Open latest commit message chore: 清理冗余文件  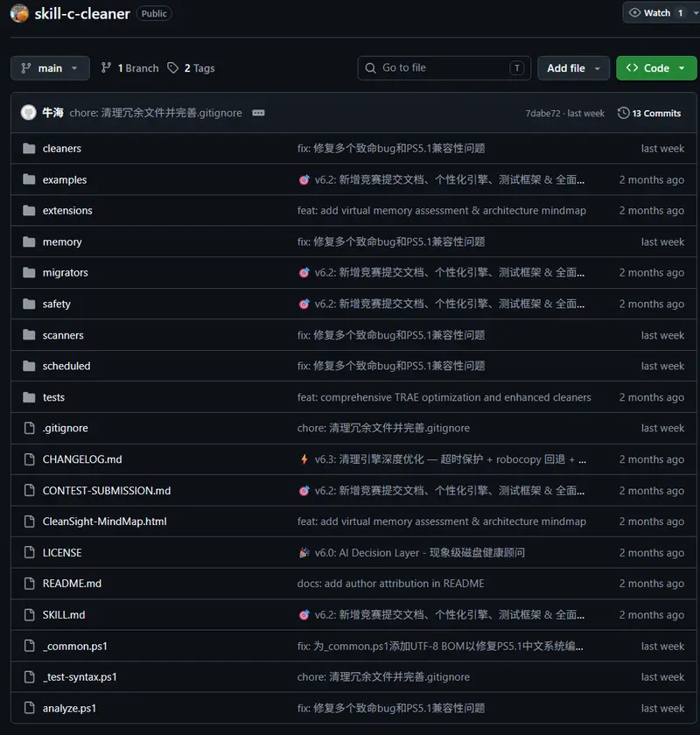click(156, 113)
